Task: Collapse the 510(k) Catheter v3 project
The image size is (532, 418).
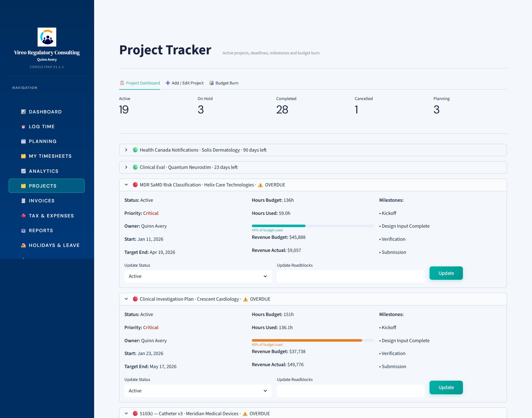Action: pos(313,413)
